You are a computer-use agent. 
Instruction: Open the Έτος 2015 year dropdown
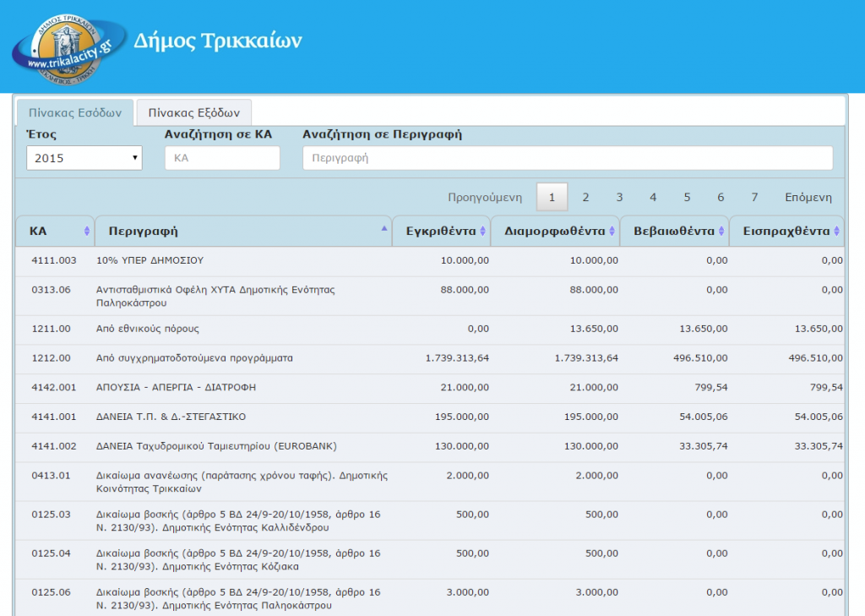84,158
